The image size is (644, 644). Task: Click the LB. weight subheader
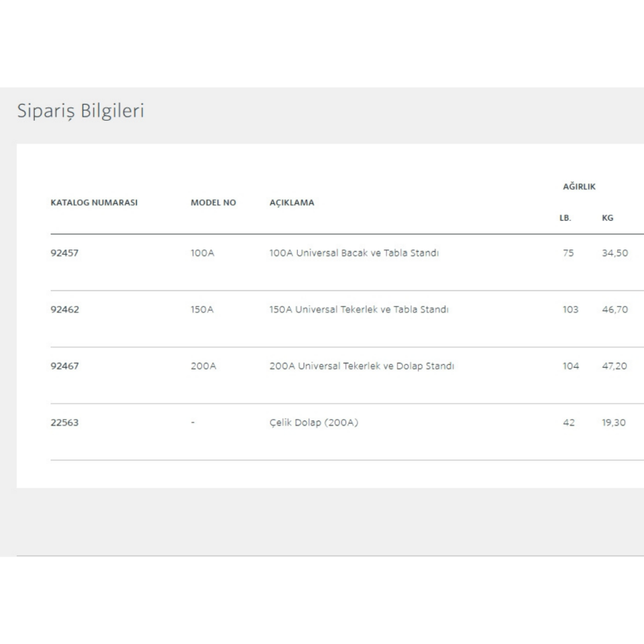pyautogui.click(x=565, y=218)
